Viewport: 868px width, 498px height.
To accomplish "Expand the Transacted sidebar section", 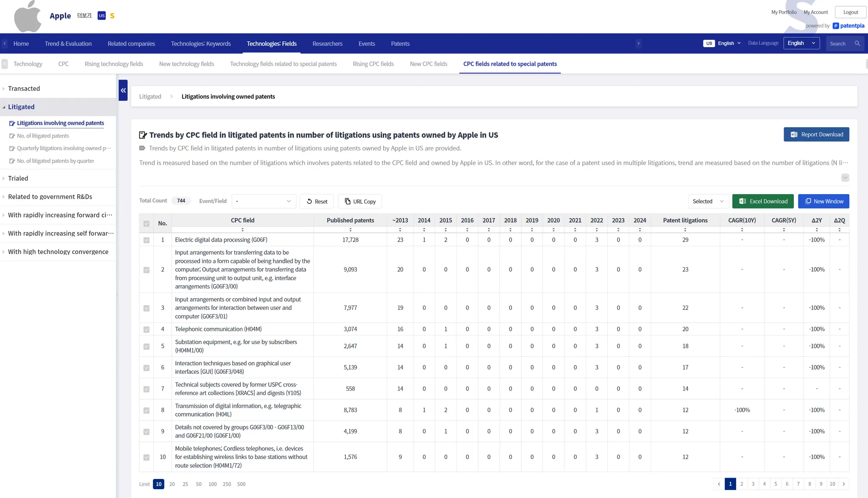I will (x=24, y=89).
